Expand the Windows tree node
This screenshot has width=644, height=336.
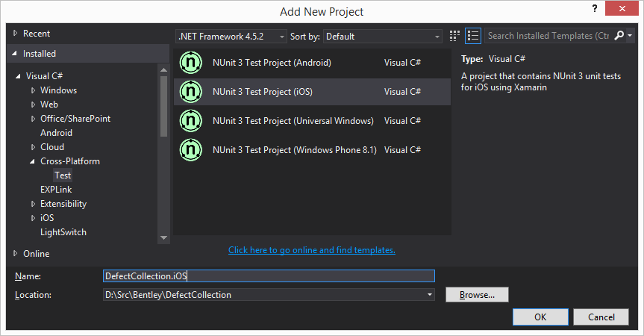point(34,90)
